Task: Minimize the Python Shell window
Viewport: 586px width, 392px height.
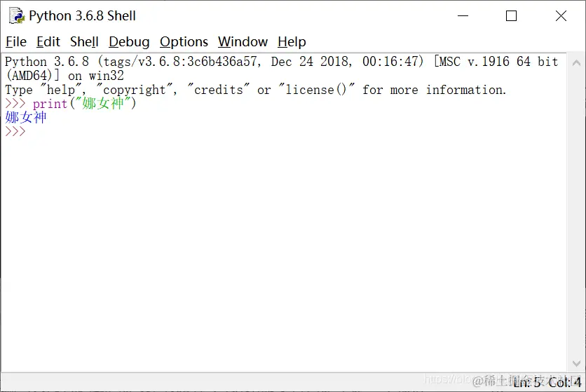Action: coord(463,15)
